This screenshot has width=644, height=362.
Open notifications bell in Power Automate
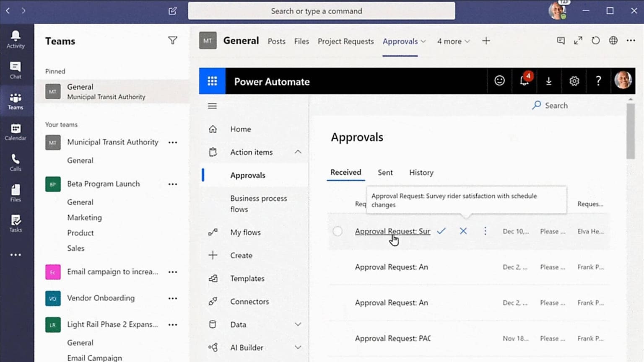pyautogui.click(x=524, y=81)
